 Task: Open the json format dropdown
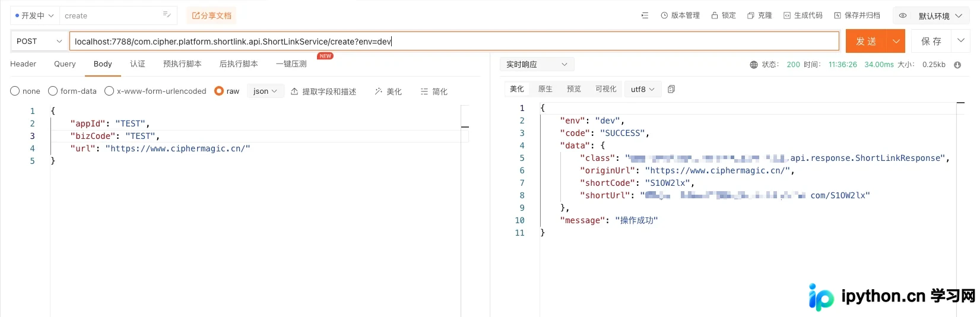tap(265, 91)
